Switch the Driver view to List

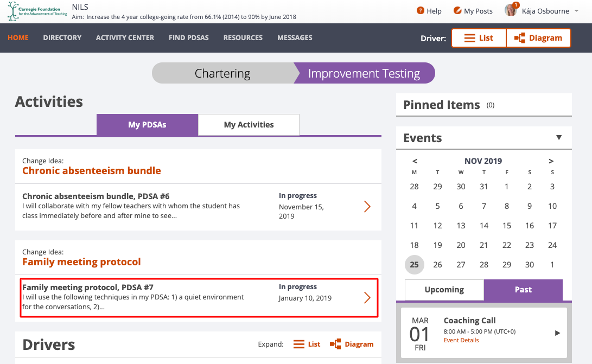[x=479, y=38]
